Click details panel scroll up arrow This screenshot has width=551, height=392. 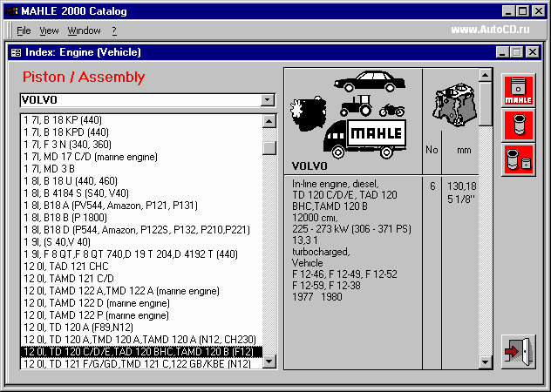coord(486,75)
